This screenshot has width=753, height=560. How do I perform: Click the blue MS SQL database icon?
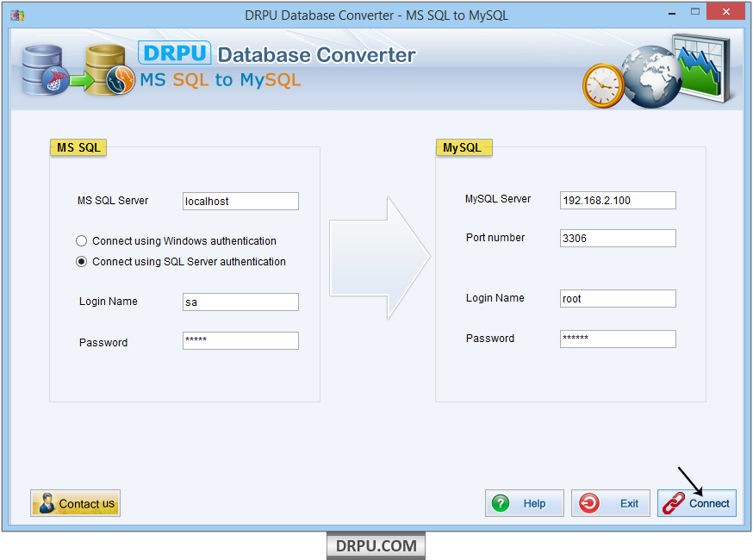pos(45,70)
